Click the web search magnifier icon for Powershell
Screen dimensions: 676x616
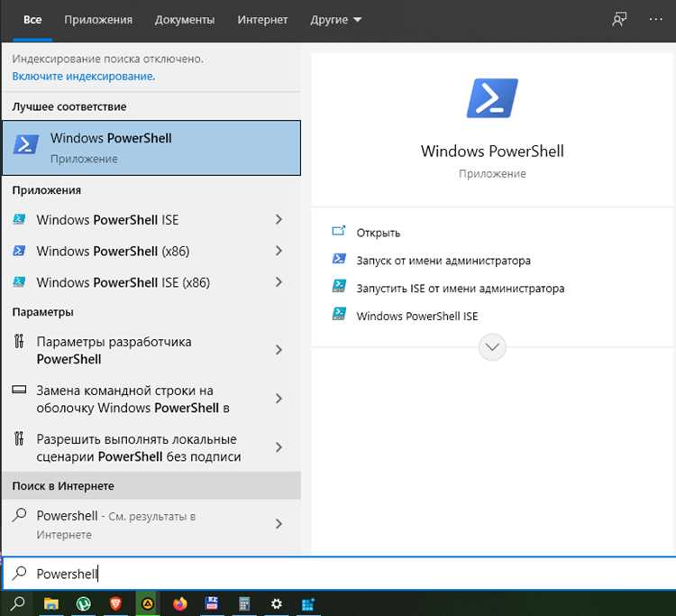19,515
